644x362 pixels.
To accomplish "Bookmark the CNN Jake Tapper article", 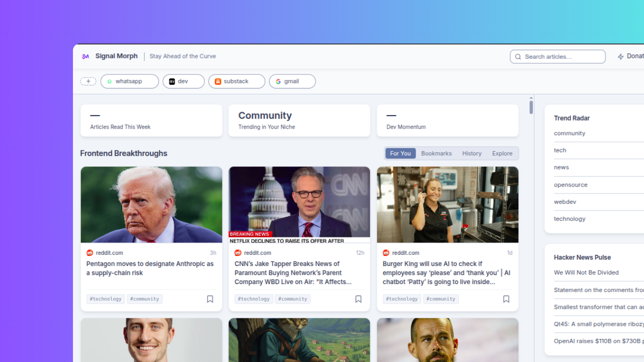I will point(358,299).
